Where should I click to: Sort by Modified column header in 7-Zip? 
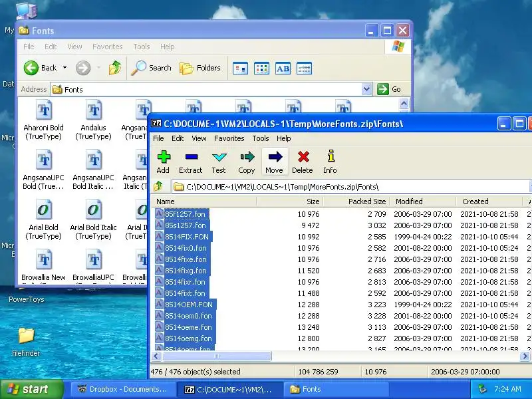click(x=423, y=201)
